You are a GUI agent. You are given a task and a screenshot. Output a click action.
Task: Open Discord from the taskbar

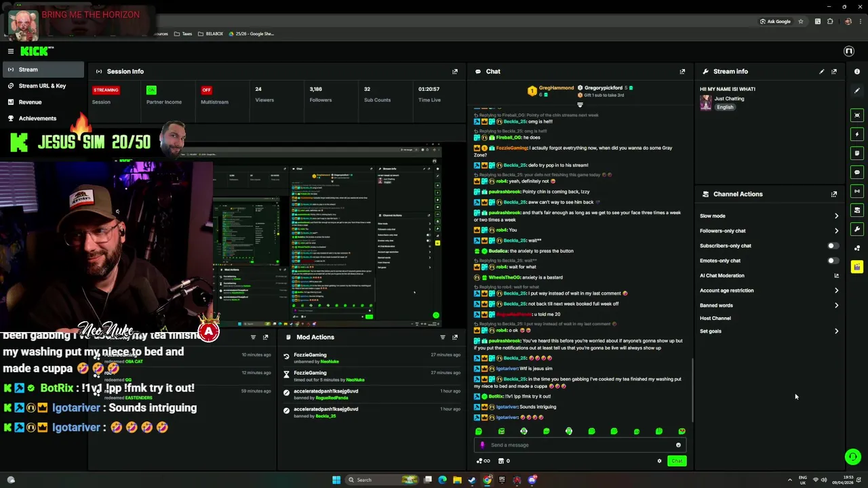tap(532, 480)
